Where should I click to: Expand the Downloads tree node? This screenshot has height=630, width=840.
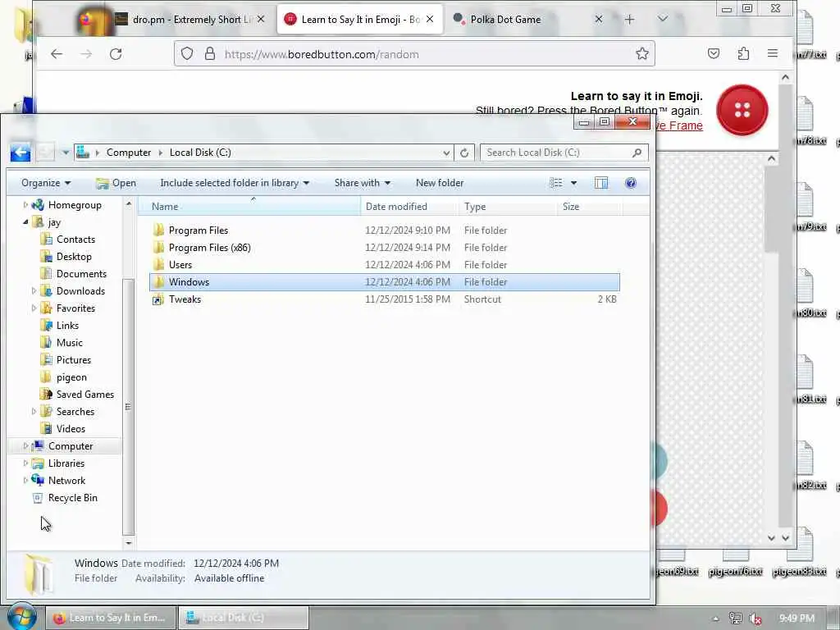[x=34, y=291]
